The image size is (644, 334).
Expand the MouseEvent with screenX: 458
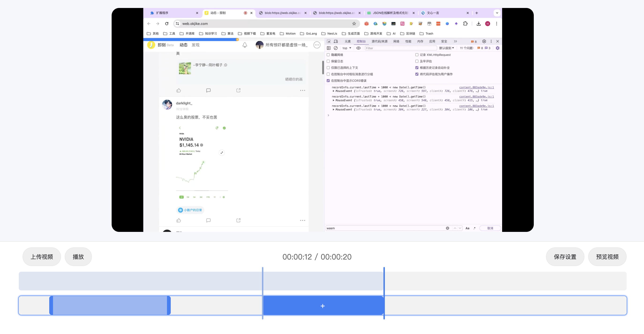click(333, 100)
